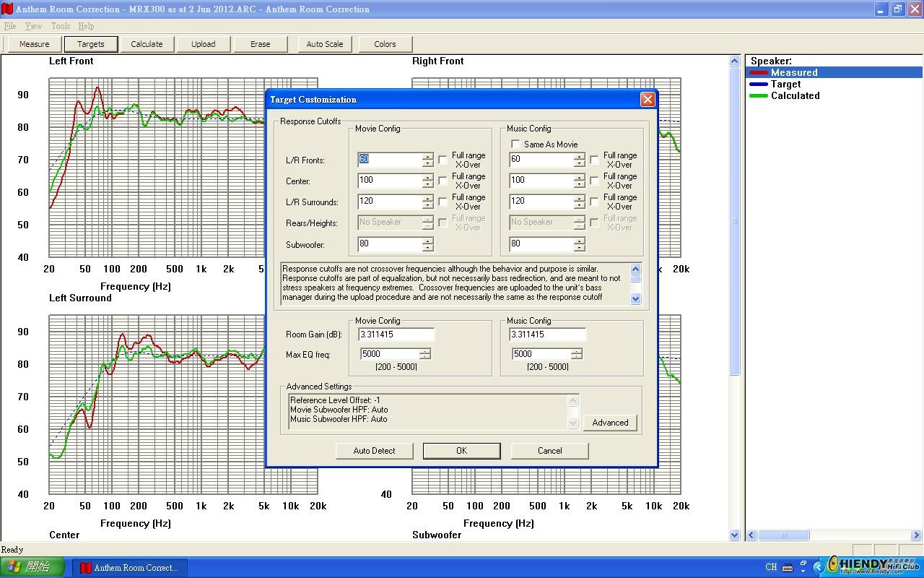
Task: Increase Music L/R Surrounds cutoff with up arrow
Action: tap(579, 198)
